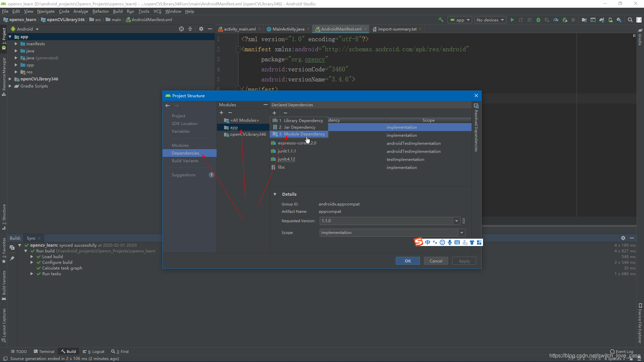
Task: Close the Project Structure dialog
Action: click(476, 96)
